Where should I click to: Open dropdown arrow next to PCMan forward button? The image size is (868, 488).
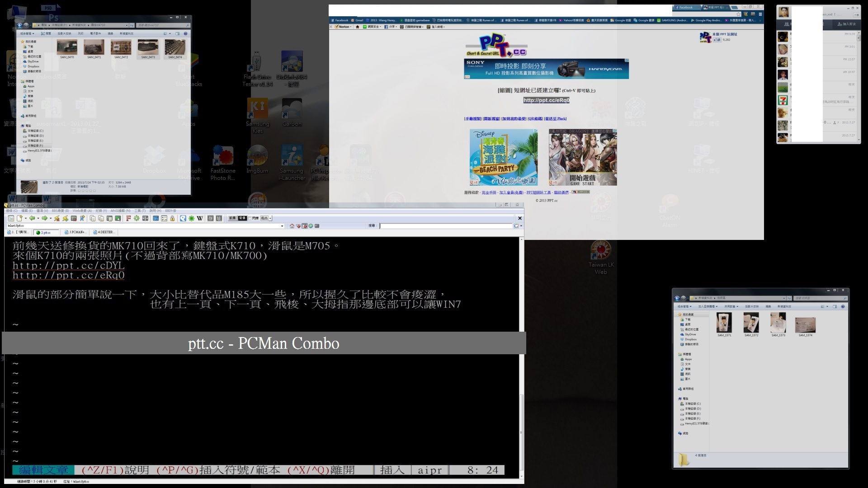click(x=51, y=218)
